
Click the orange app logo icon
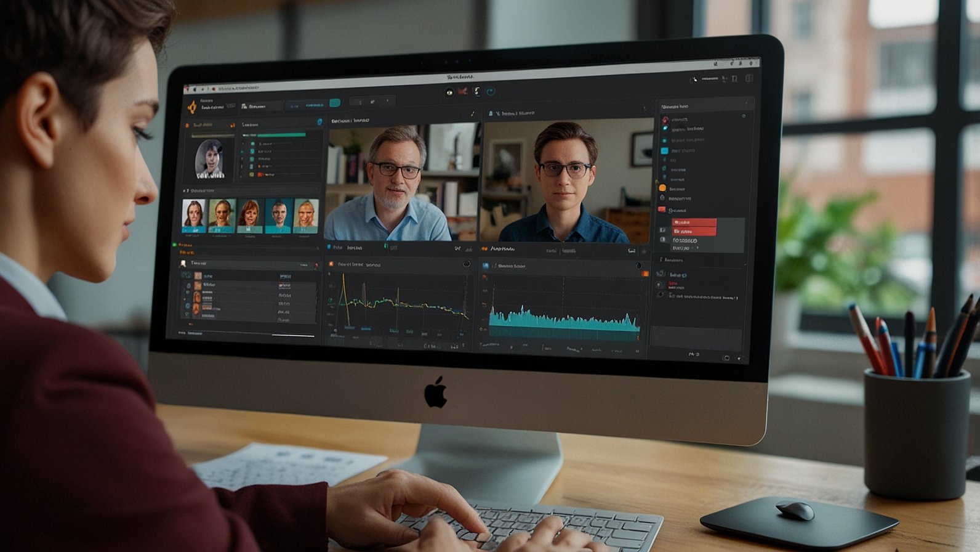click(193, 107)
